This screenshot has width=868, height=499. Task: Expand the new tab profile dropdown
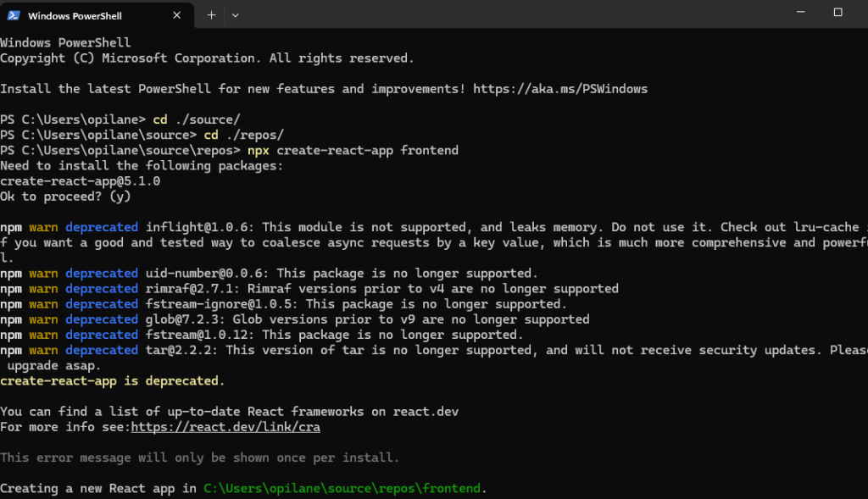235,15
